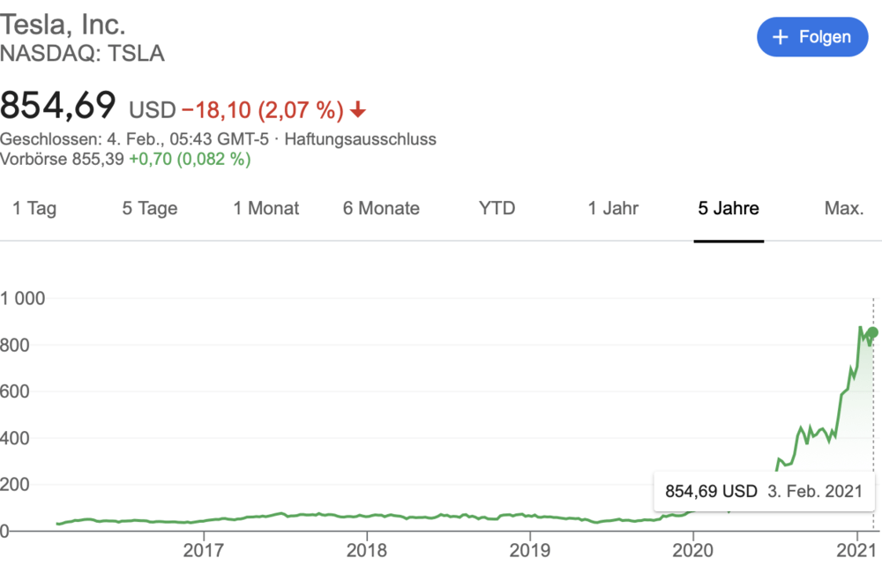This screenshot has height=588, width=882.
Task: Select the 1 Tag time range tab
Action: [34, 209]
